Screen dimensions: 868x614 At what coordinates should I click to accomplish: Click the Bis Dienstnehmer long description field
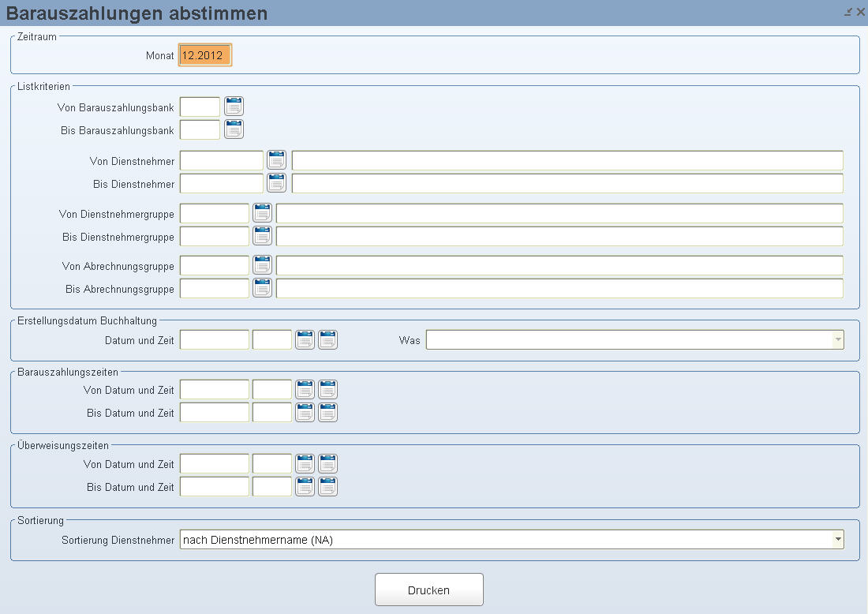coord(567,183)
